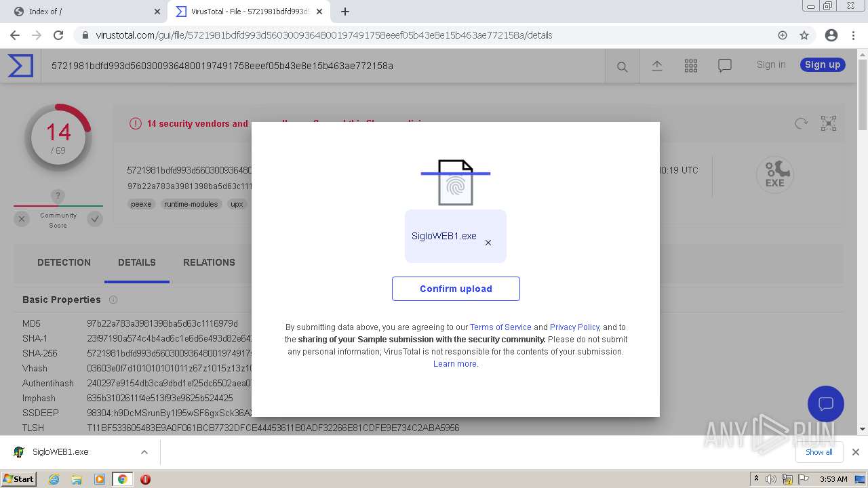868x488 pixels.
Task: Show hidden tray icons arrow
Action: [x=756, y=479]
